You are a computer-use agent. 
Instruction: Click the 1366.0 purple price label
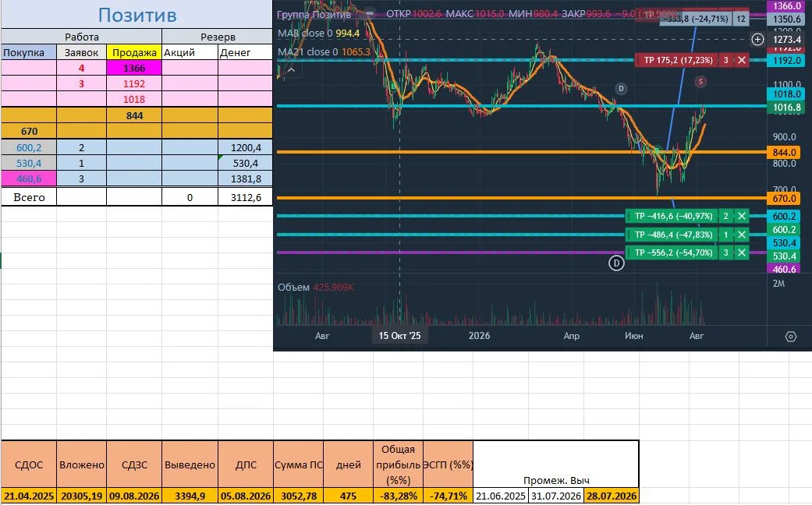point(786,6)
